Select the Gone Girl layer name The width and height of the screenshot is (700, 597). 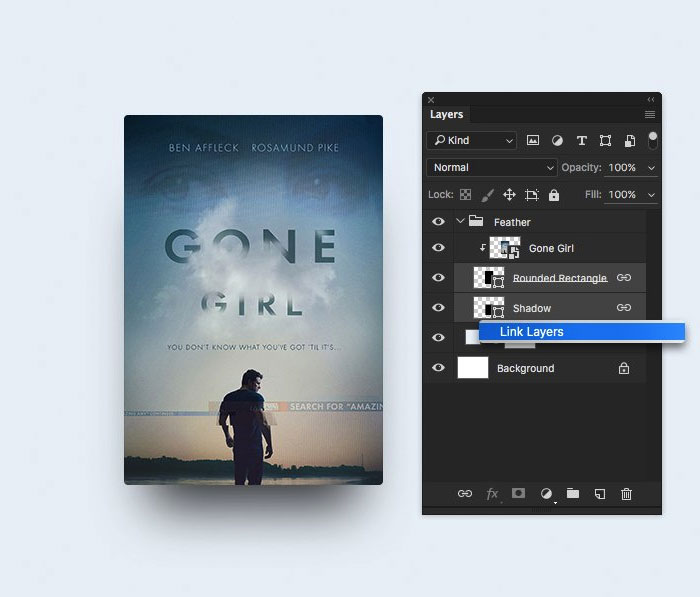point(551,248)
